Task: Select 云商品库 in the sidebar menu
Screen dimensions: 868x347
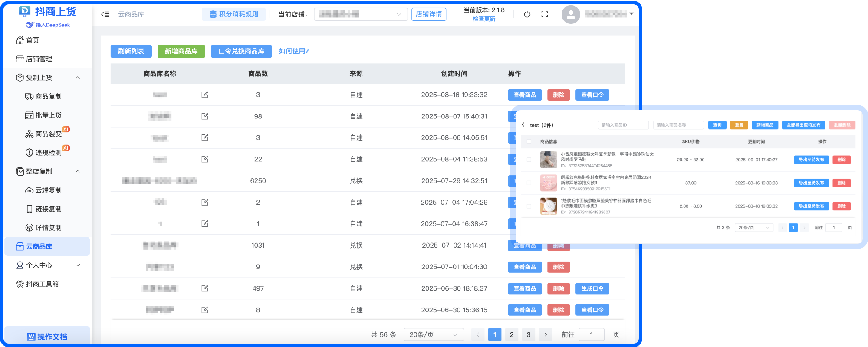Action: (39, 247)
